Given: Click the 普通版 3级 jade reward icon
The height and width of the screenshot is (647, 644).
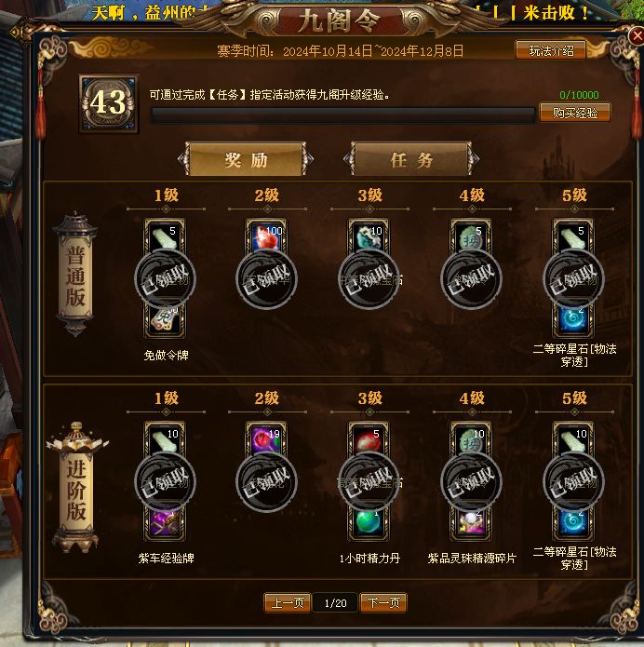Looking at the screenshot, I should (x=369, y=236).
